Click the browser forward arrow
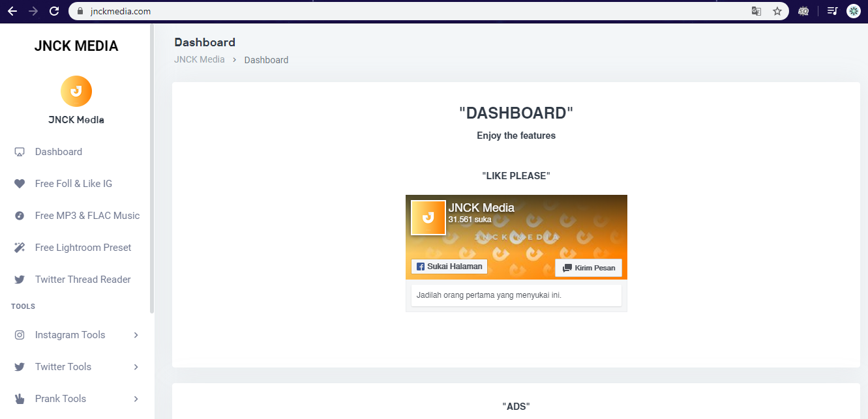The image size is (868, 419). pos(33,11)
